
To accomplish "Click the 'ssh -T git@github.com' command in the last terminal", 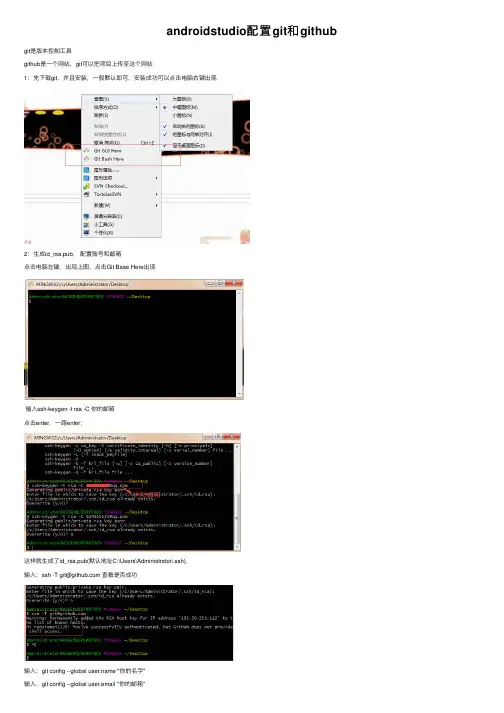I will [58, 613].
